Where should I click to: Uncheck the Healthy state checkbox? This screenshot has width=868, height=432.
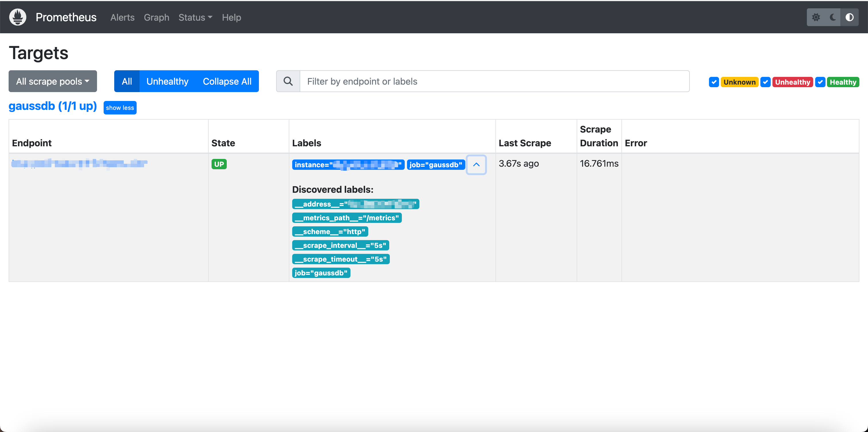click(820, 82)
